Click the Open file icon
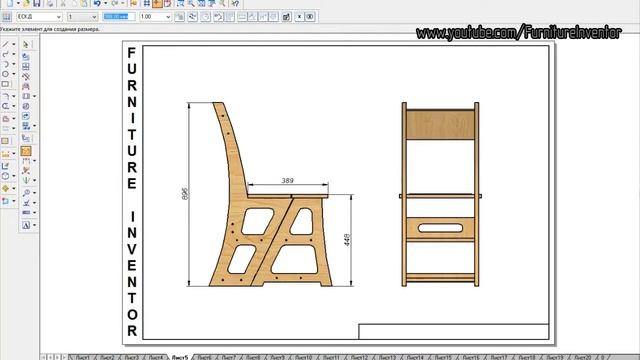This screenshot has width=640, height=360. (x=26, y=3)
